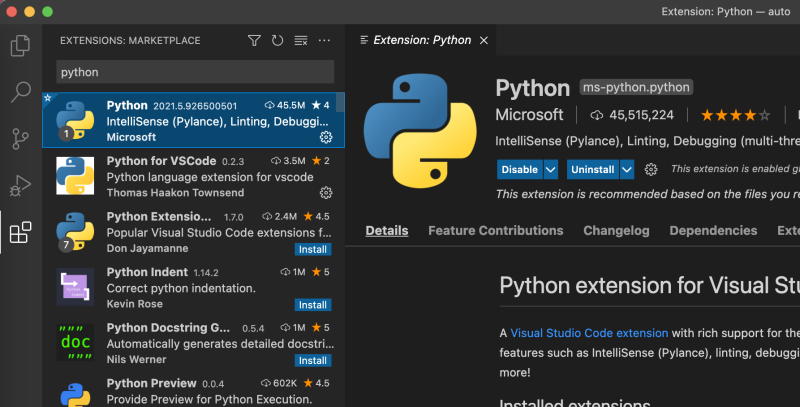This screenshot has height=407, width=800.
Task: Click the python search input field
Action: click(195, 72)
